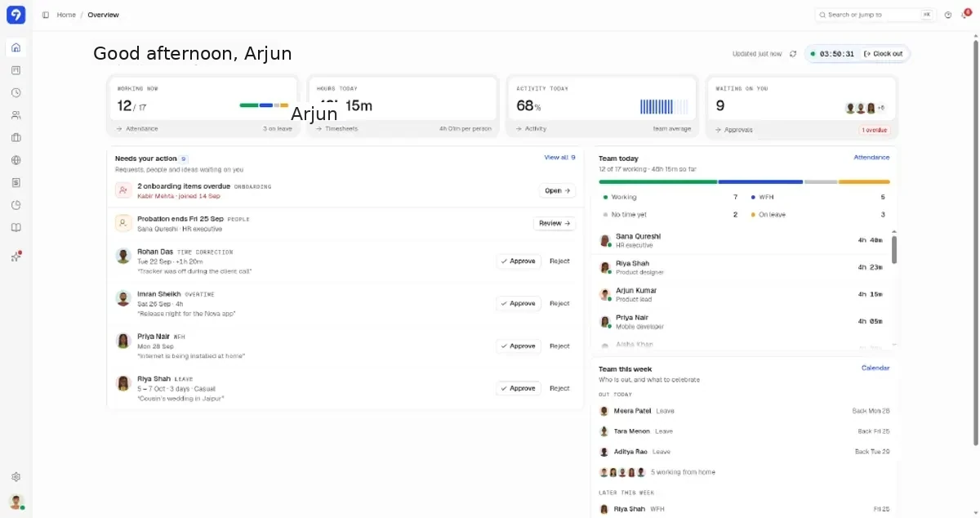
Task: Click Rohan Das's avatar in Needs your action
Action: [x=123, y=257]
